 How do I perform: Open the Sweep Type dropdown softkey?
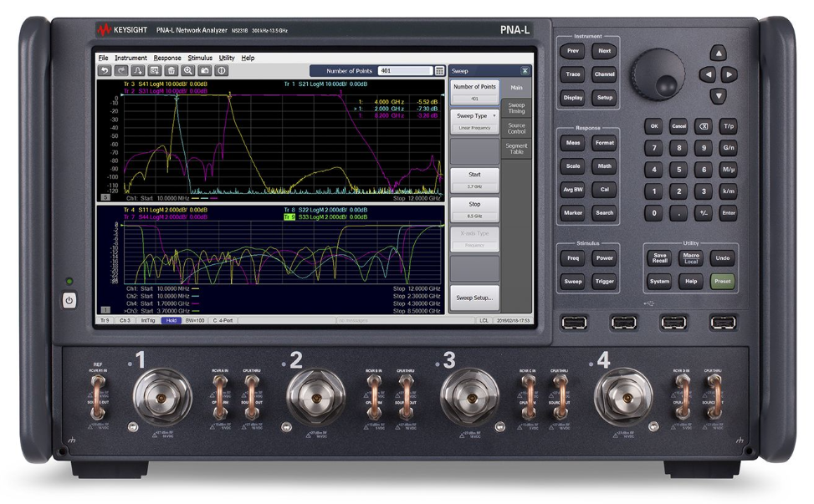click(474, 122)
